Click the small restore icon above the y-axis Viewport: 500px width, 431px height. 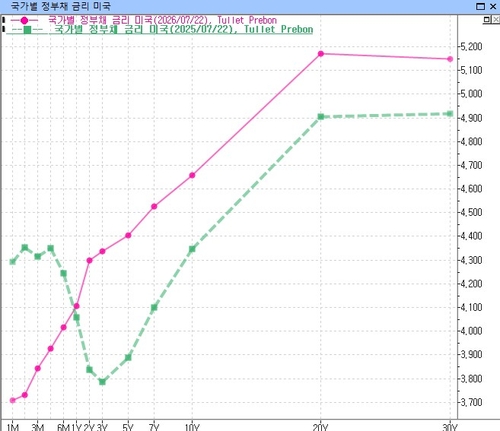click(487, 20)
